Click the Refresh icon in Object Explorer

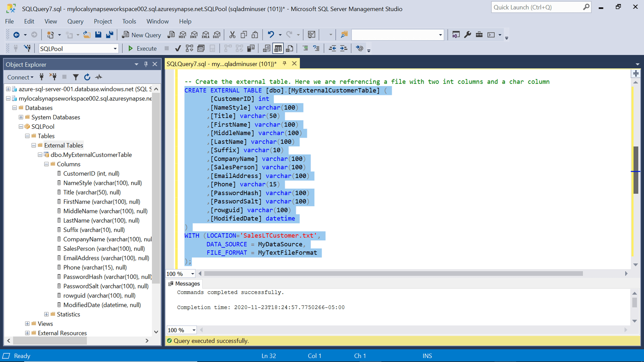tap(87, 77)
